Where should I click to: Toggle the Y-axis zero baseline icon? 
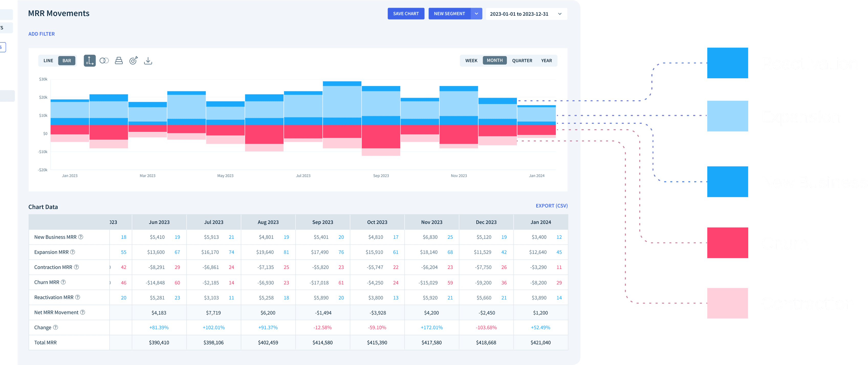point(90,61)
